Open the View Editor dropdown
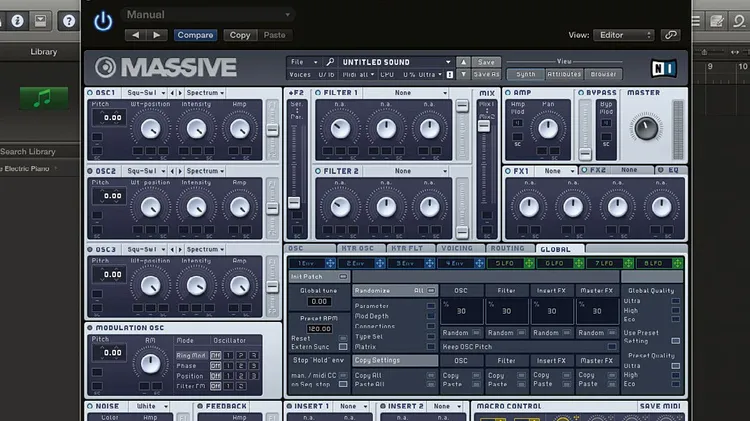Screen dimensions: 750x421 click(624, 35)
